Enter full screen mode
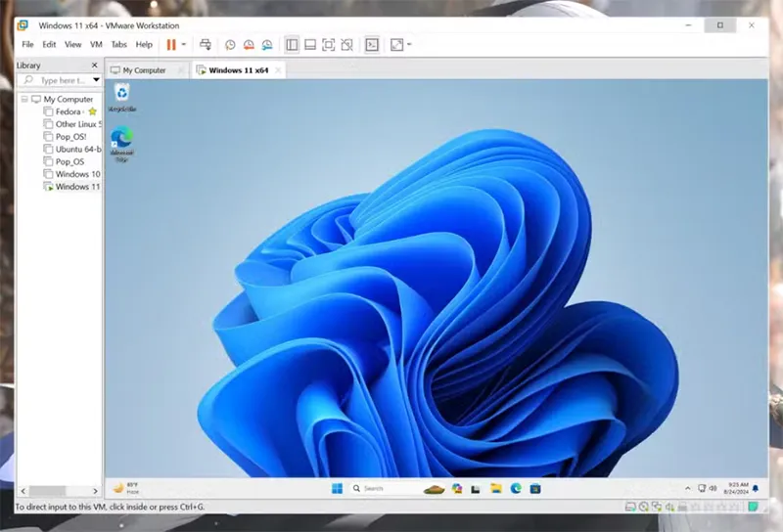The height and width of the screenshot is (532, 783). coord(328,45)
